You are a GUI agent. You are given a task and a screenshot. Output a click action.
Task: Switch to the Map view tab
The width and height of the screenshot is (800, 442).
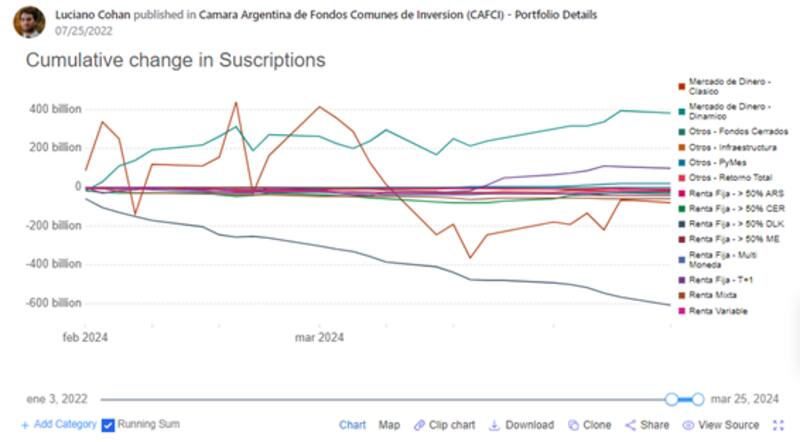(x=389, y=425)
